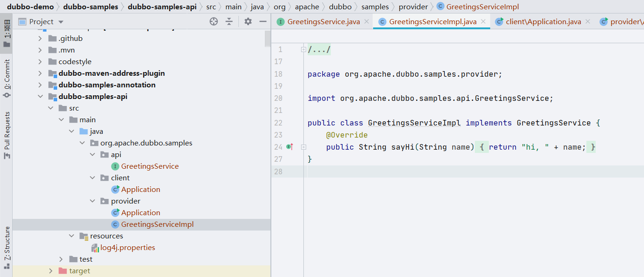
Task: Collapse the api package
Action: [93, 154]
